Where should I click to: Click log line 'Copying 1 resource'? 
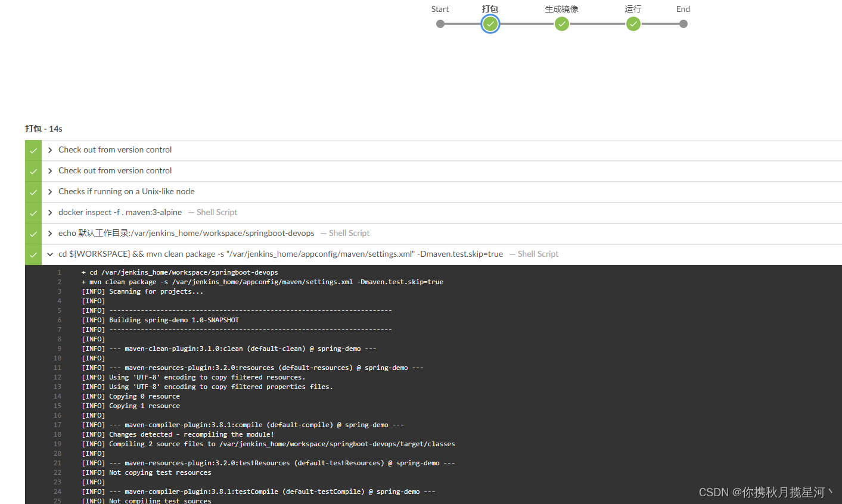131,406
